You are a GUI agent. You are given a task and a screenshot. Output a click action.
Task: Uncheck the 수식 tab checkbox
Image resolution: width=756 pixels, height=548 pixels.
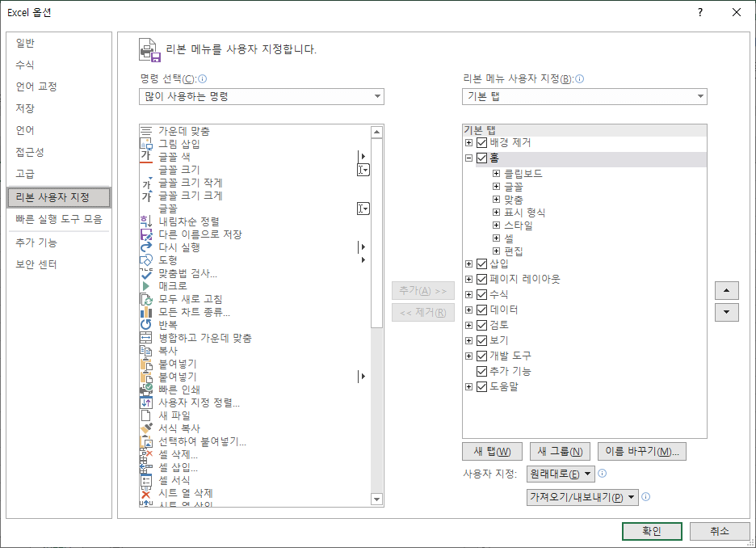coord(481,295)
